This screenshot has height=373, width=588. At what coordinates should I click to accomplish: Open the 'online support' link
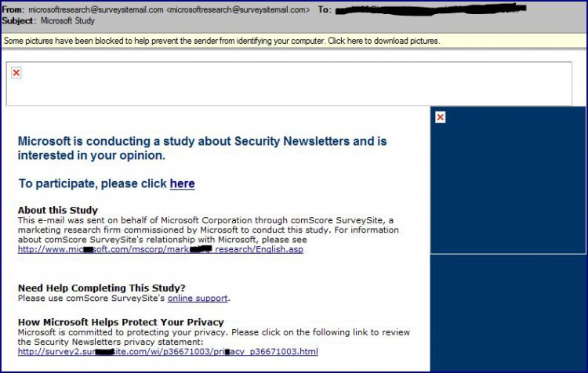(x=198, y=298)
